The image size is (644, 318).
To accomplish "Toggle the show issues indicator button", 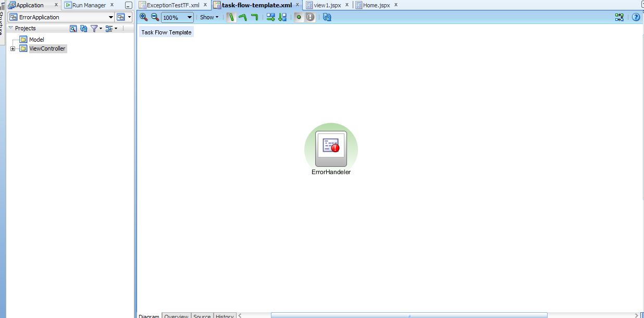I will coord(309,17).
